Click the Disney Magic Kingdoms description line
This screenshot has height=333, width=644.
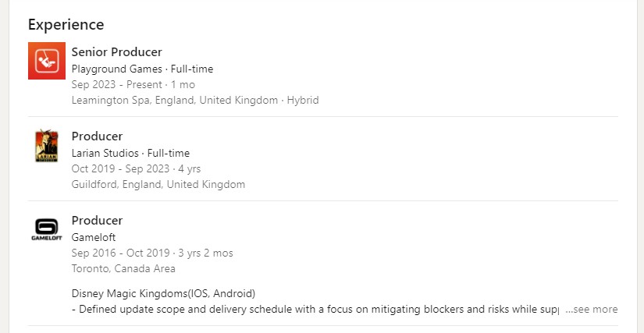(163, 294)
